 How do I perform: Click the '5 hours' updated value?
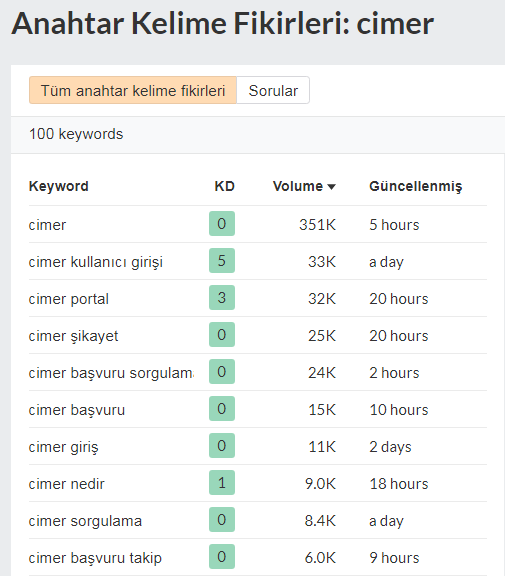[x=394, y=225]
